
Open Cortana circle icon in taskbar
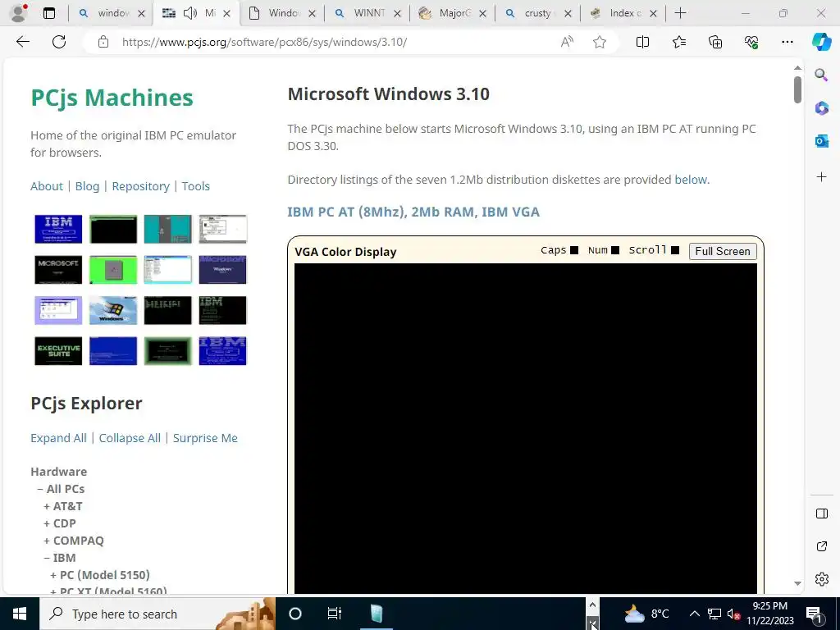295,614
